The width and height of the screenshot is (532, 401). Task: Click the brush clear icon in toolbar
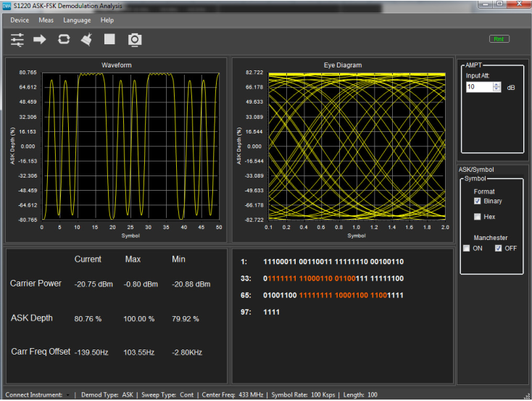[x=86, y=39]
